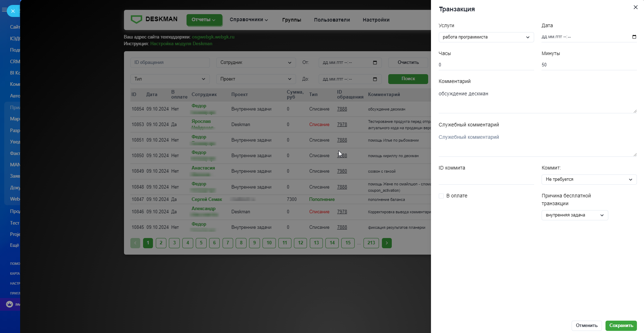The width and height of the screenshot is (644, 333).
Task: Open the Настройки menu item
Action: (376, 20)
